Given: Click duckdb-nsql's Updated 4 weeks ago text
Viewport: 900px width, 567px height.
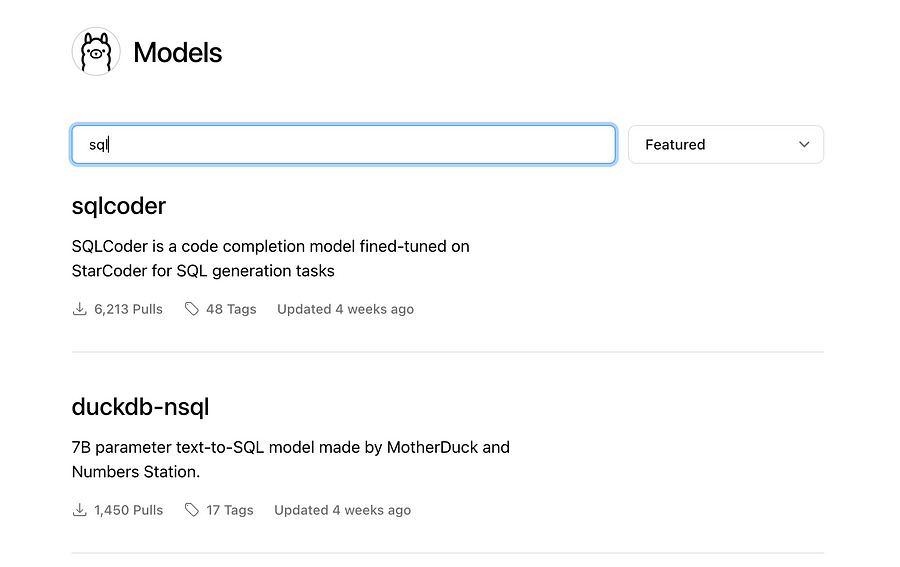Looking at the screenshot, I should coord(342,510).
